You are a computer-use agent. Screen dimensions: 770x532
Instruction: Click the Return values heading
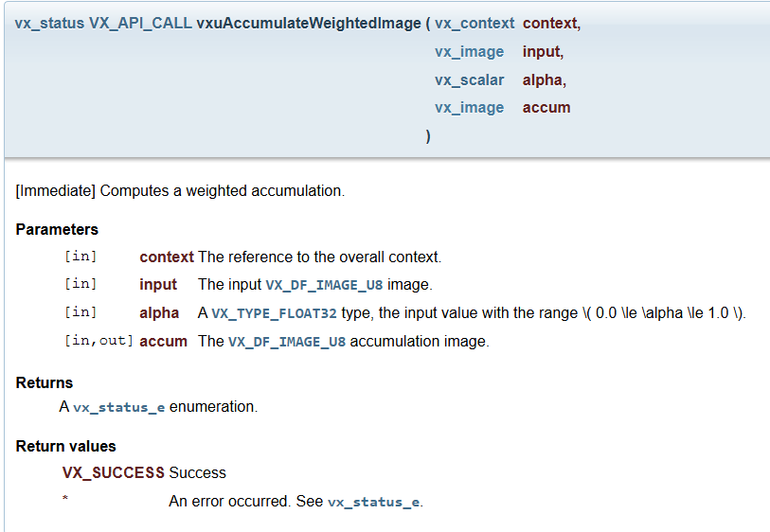pyautogui.click(x=66, y=446)
